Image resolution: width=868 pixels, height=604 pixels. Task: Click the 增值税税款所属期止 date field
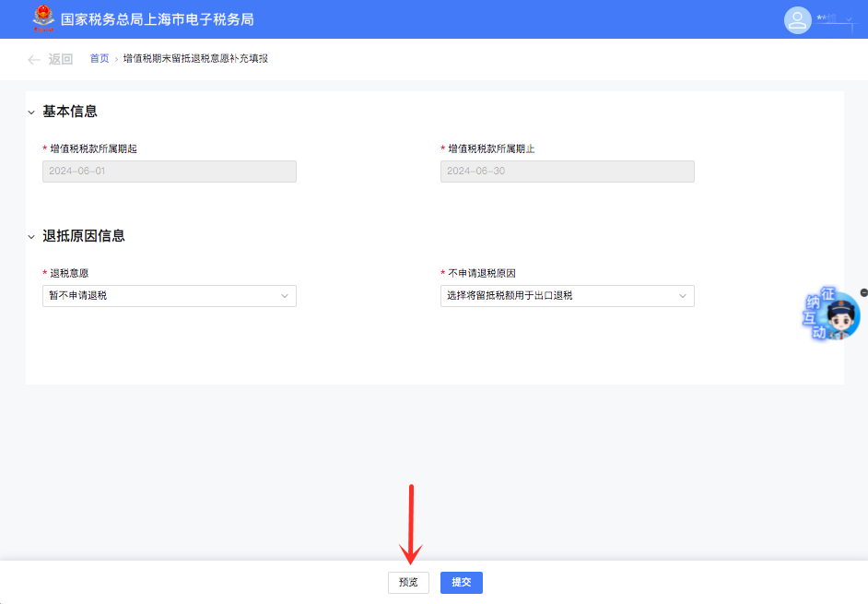tap(567, 172)
